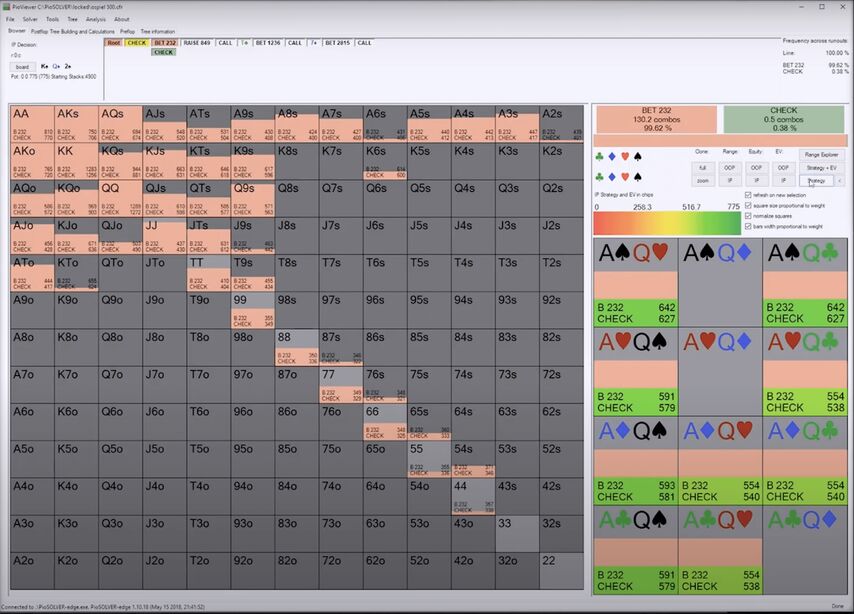Viewport: 854px width, 614px height.
Task: Click the top-row hearts suit filter icon
Action: click(x=625, y=157)
